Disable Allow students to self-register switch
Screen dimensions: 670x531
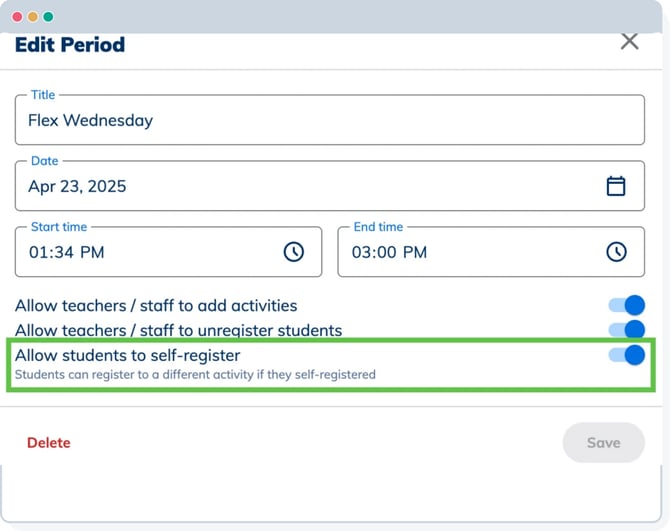point(627,355)
